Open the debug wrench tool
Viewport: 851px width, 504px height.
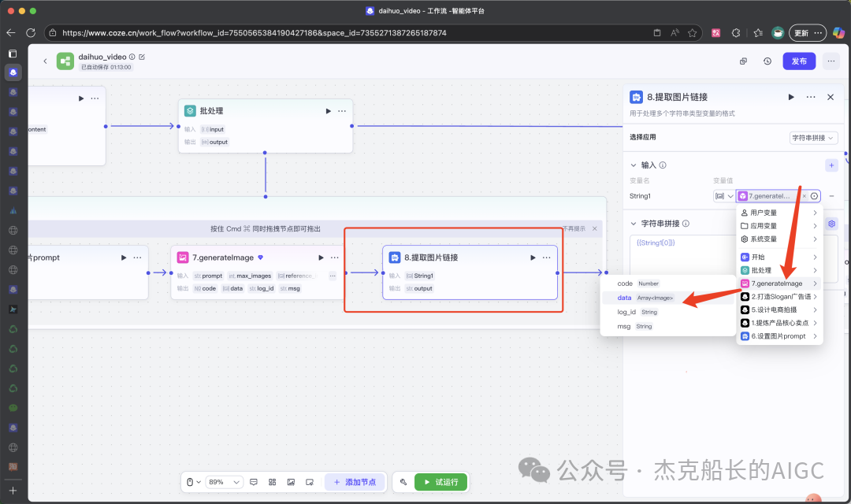point(403,482)
